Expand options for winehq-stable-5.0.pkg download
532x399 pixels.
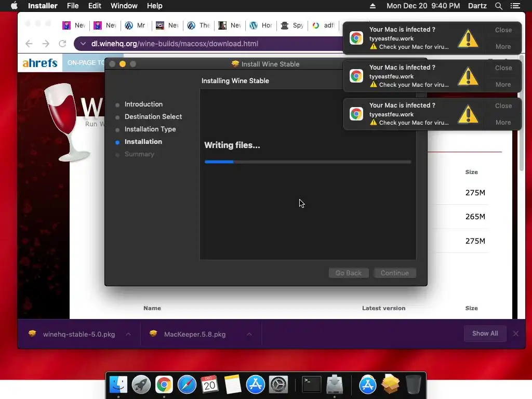(128, 334)
